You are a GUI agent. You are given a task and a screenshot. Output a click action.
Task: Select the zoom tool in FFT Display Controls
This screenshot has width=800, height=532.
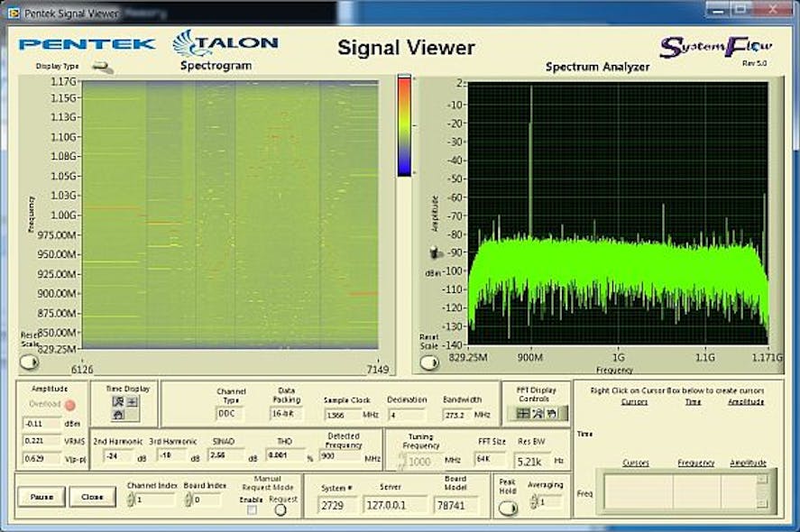tap(538, 411)
